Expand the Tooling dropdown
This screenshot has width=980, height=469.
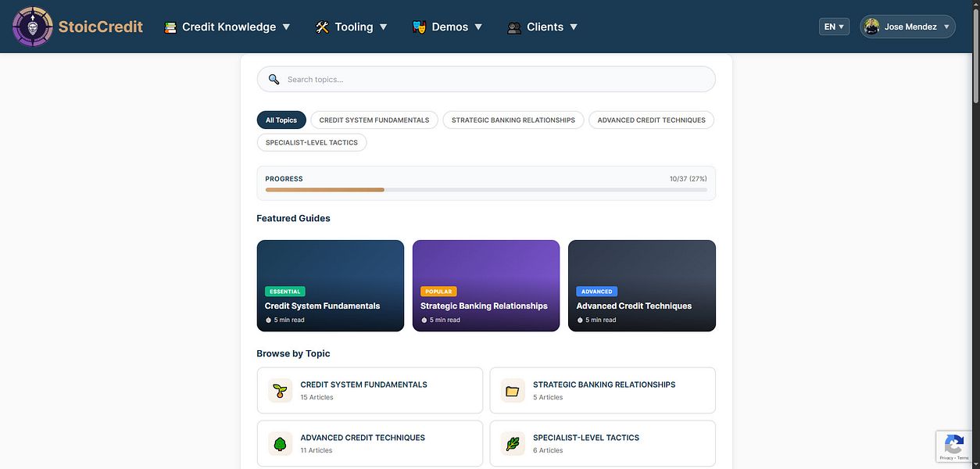[352, 26]
